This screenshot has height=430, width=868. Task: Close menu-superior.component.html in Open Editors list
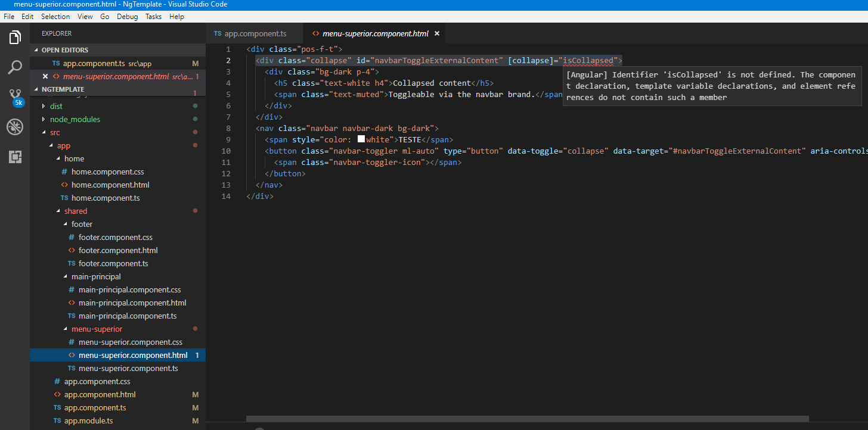click(x=45, y=76)
